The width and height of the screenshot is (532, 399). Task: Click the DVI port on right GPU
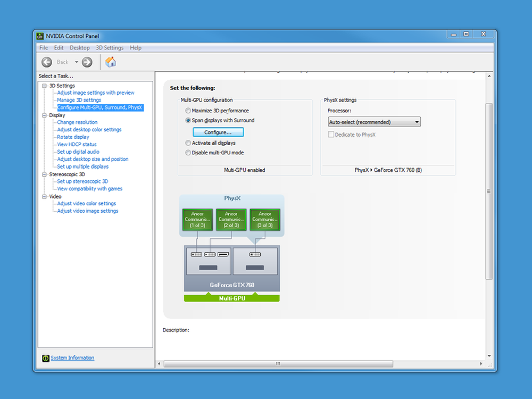tap(255, 254)
